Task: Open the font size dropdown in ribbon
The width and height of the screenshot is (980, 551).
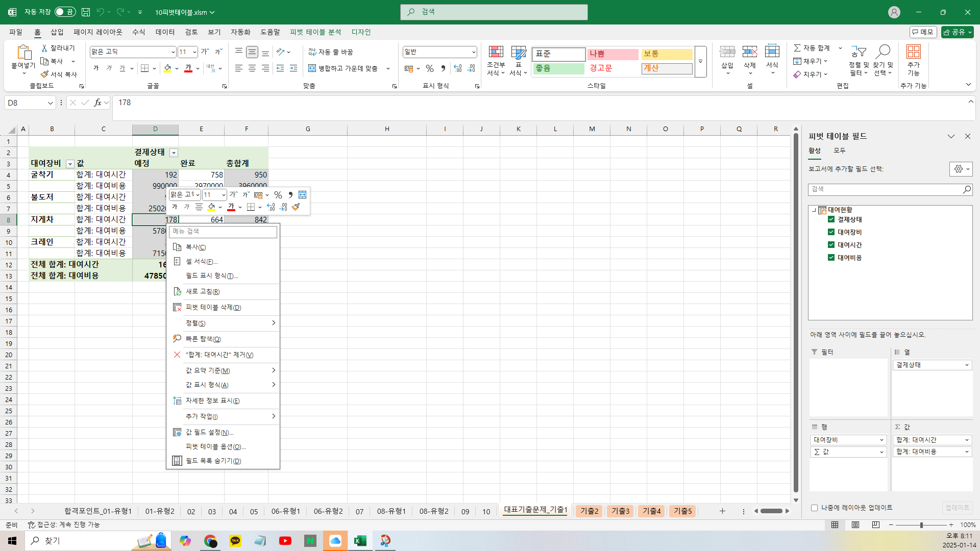Action: [x=194, y=52]
